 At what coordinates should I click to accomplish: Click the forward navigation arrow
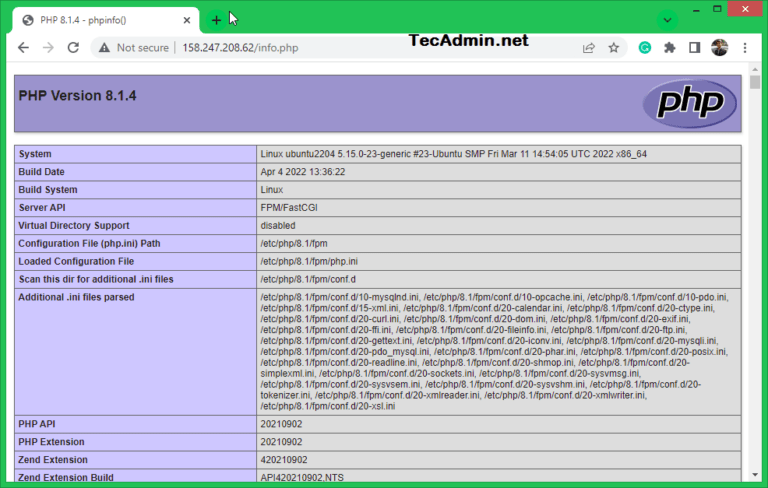(48, 47)
